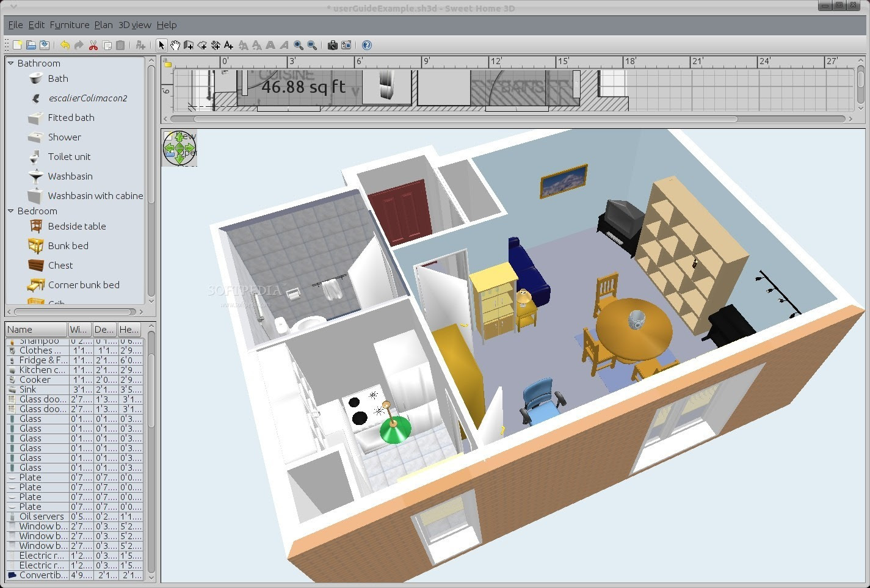Undo the last change
Image resolution: width=870 pixels, height=588 pixels.
(x=65, y=45)
